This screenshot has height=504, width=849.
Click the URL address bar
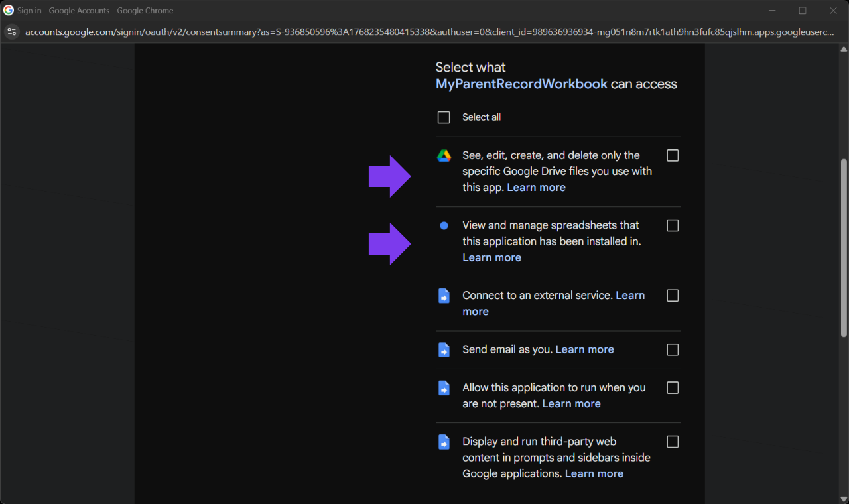pos(429,32)
